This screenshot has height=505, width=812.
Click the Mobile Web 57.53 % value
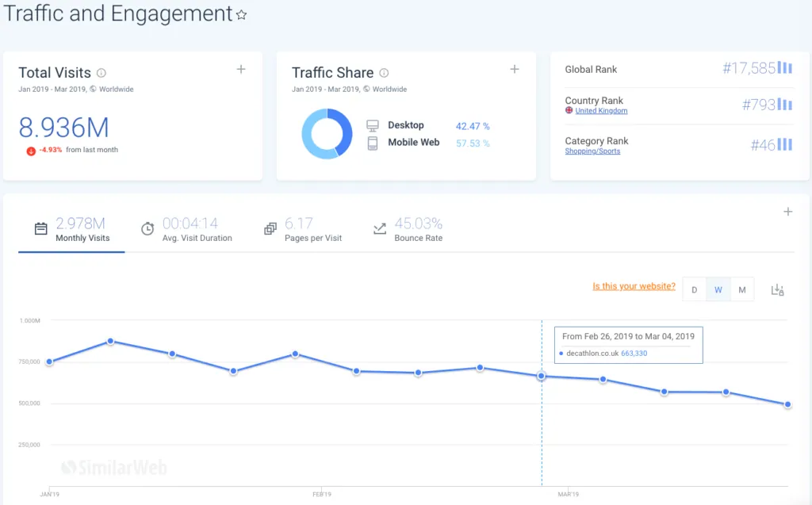coord(473,143)
